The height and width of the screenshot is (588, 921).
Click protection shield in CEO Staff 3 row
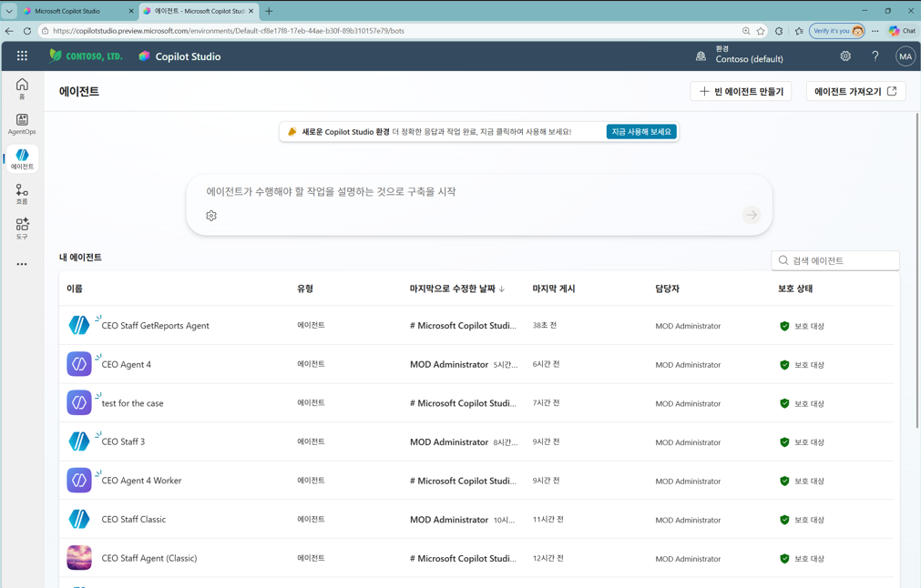point(784,441)
